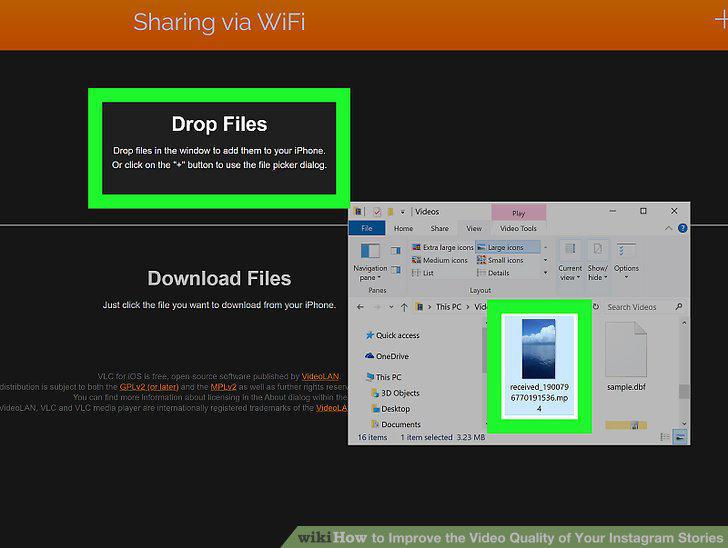Viewport: 728px width, 548px height.
Task: Open the VideoLAN link in the first line
Action: (x=320, y=376)
